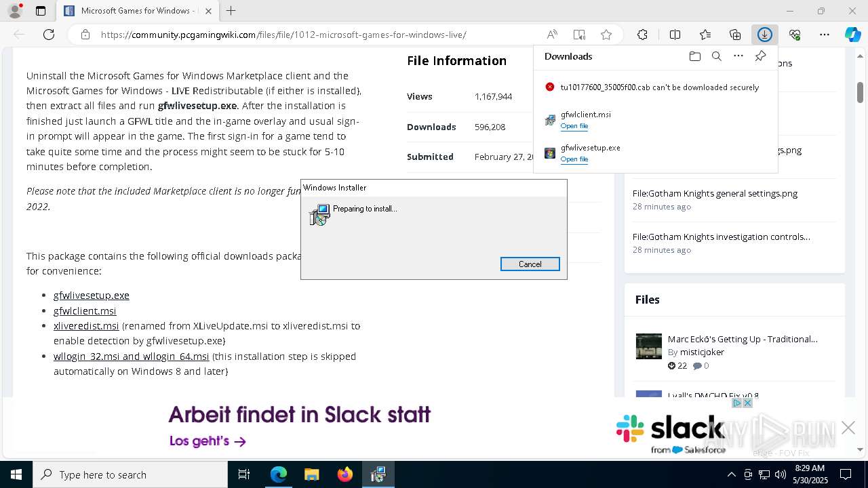The height and width of the screenshot is (488, 868).
Task: Open more options in Downloads panel
Action: coord(738,56)
